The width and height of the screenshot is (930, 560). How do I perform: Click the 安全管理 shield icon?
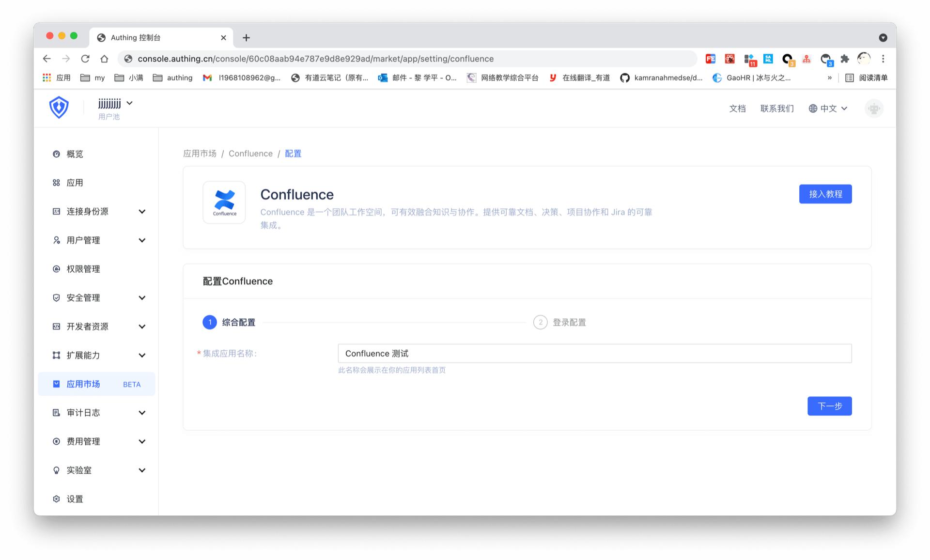tap(56, 298)
